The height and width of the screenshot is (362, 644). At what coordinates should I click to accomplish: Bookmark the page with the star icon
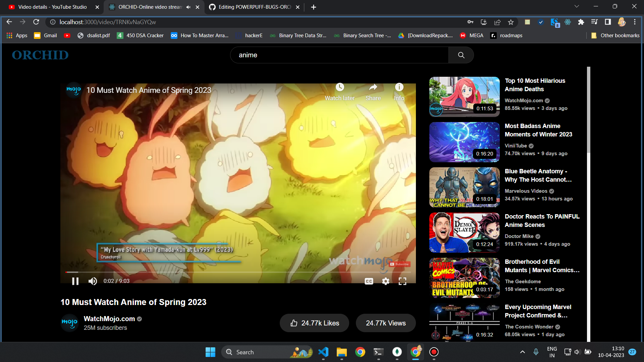point(511,22)
